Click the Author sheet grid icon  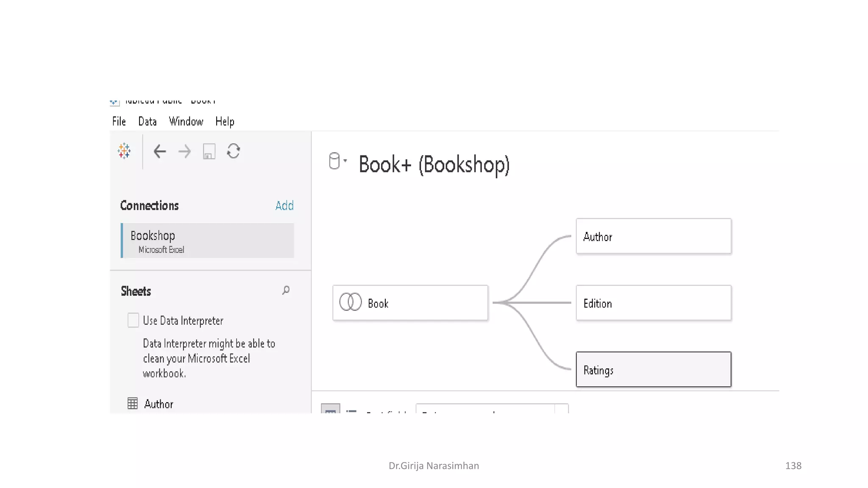coord(133,403)
